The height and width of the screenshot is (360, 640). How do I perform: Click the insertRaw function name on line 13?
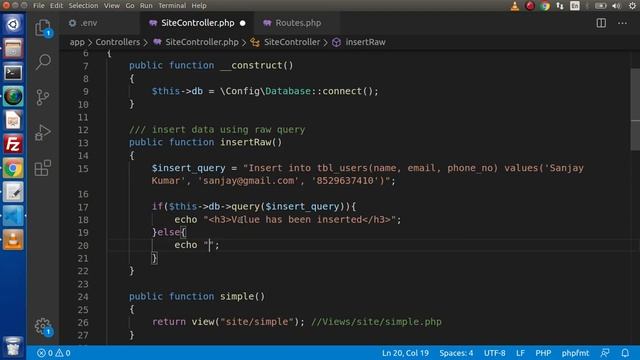point(245,142)
